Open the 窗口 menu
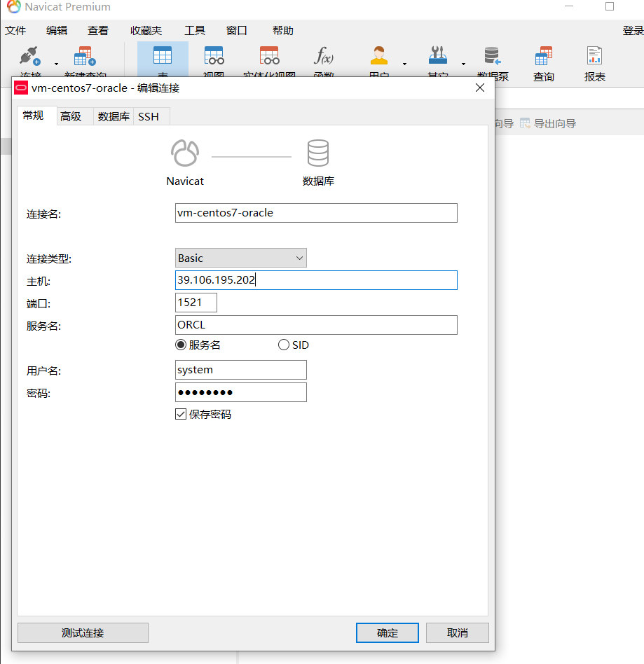 [236, 31]
